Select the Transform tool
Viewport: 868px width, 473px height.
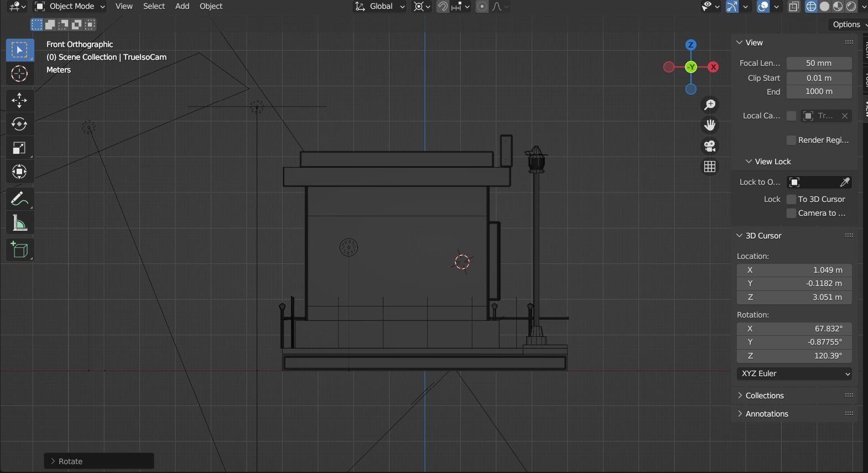coord(19,171)
